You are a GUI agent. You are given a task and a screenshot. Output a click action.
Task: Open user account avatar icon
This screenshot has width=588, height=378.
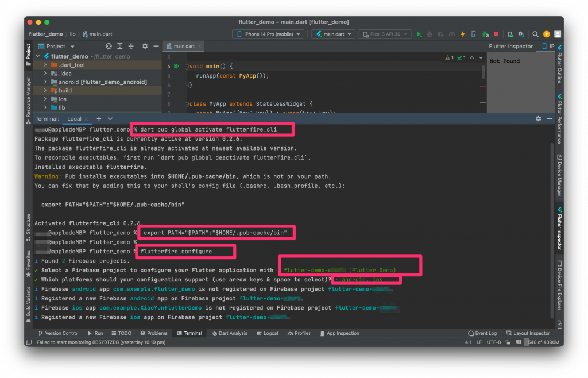[x=558, y=34]
